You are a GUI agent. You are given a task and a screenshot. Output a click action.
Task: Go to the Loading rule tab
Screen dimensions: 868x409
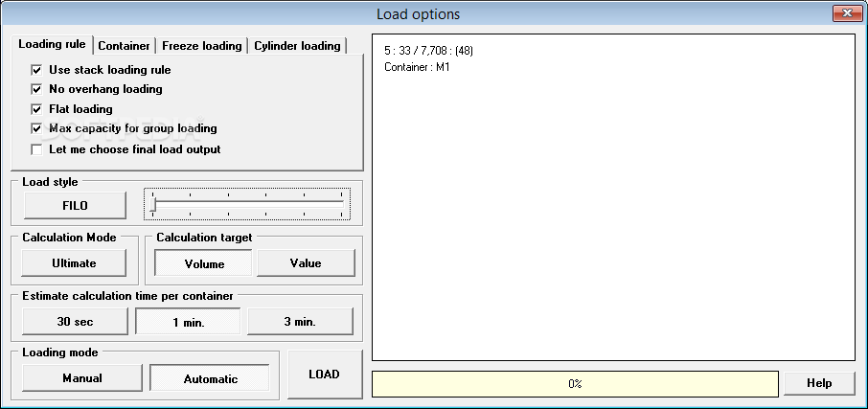(x=53, y=45)
